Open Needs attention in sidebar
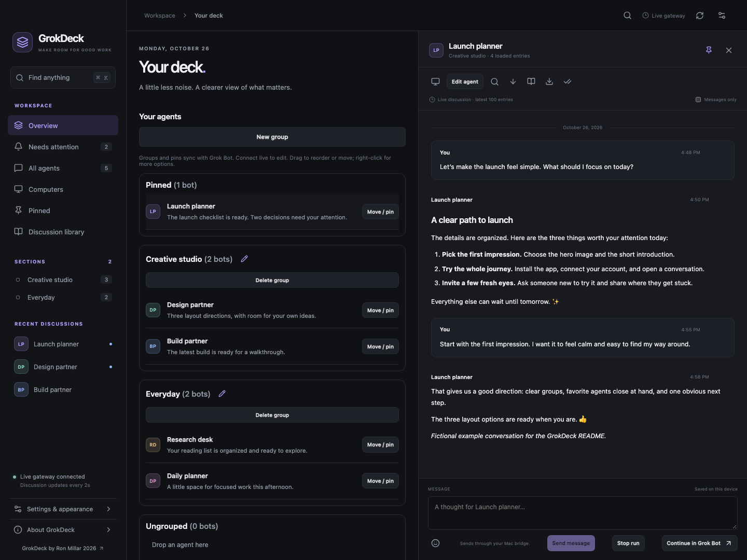Screen dimensions: 747x560 (63, 147)
